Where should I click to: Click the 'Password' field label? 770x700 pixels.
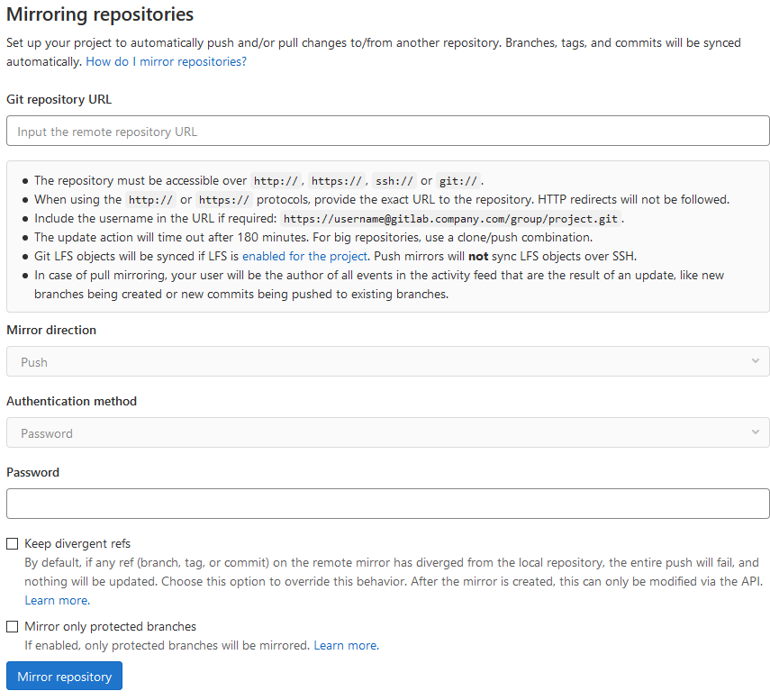coord(33,473)
